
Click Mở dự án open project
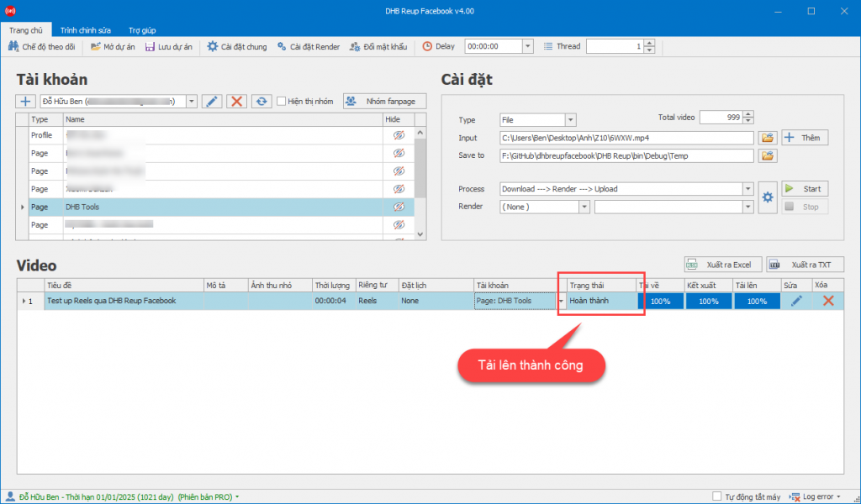pyautogui.click(x=113, y=46)
